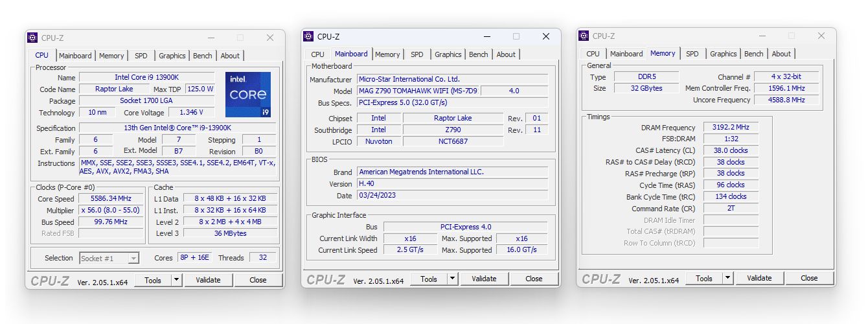Select CPU tab in the right Memory window
Image resolution: width=868 pixels, height=324 pixels.
(x=593, y=54)
